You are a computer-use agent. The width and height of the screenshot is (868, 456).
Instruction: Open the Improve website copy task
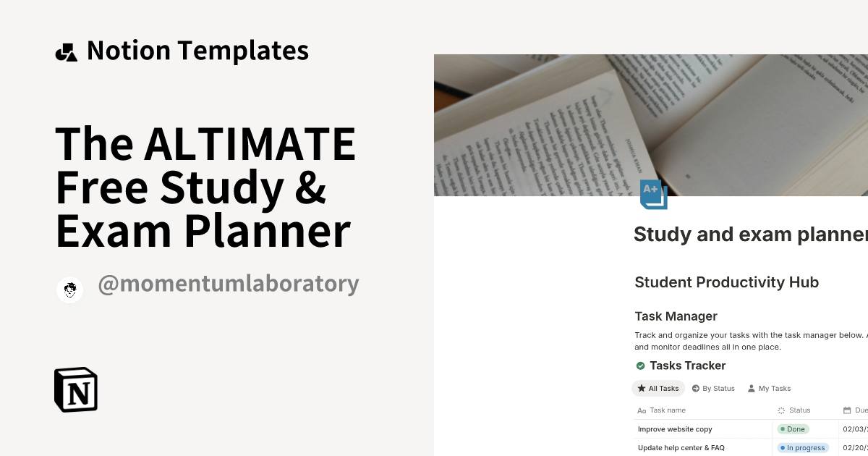point(675,428)
